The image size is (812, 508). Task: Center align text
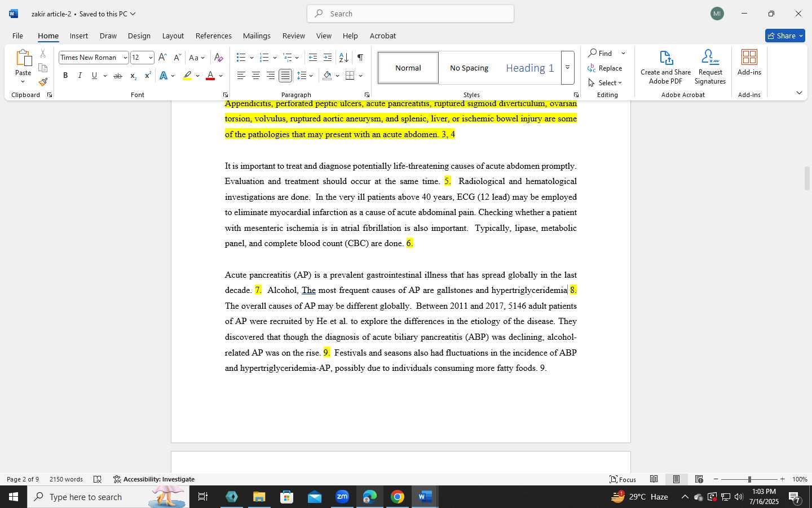[256, 76]
